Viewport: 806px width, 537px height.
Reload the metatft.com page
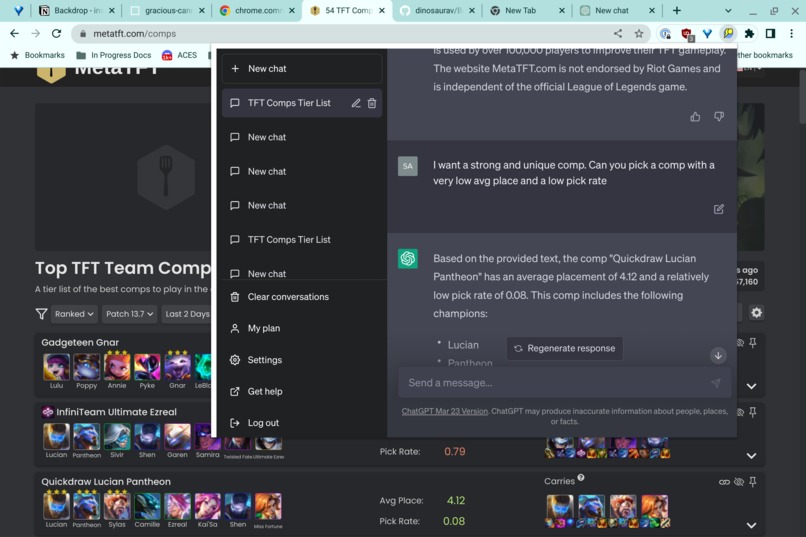coord(56,33)
